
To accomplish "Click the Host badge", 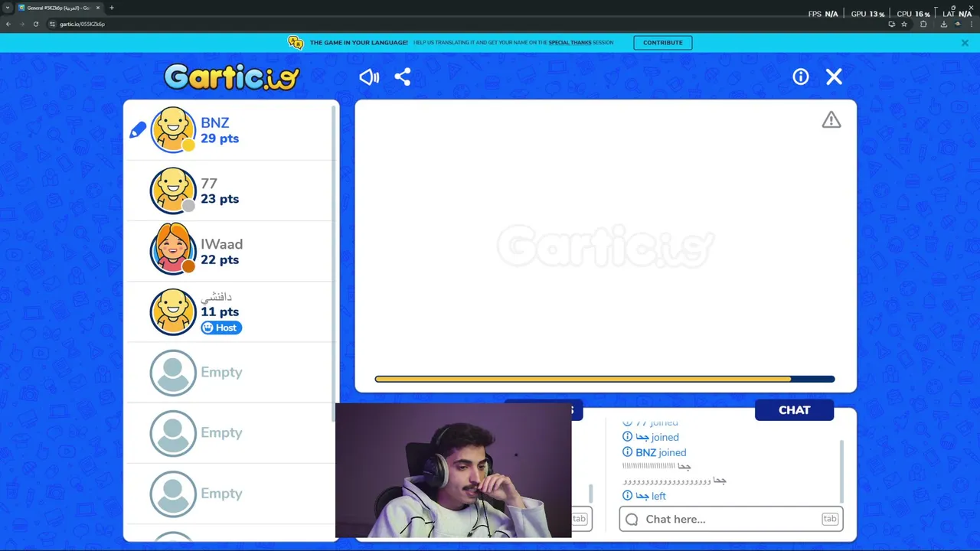I will (221, 328).
